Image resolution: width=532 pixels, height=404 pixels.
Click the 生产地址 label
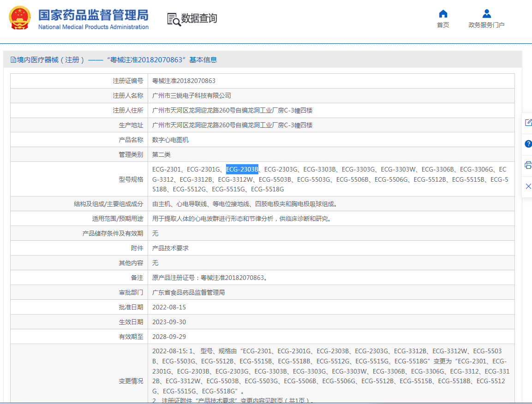coord(131,125)
